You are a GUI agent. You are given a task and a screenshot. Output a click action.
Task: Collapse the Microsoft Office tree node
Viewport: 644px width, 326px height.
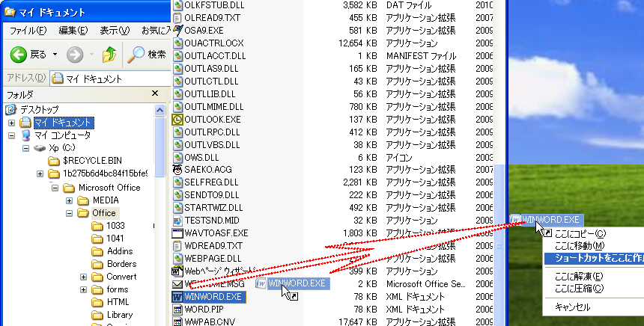point(56,188)
